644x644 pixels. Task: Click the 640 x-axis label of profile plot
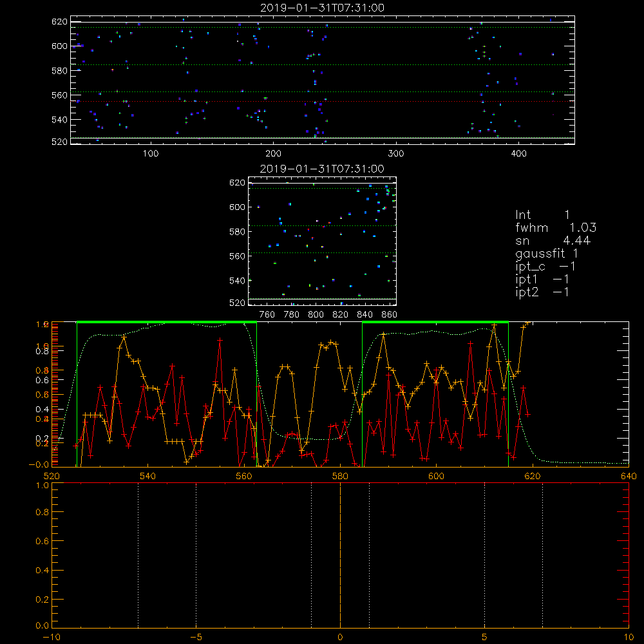(629, 476)
